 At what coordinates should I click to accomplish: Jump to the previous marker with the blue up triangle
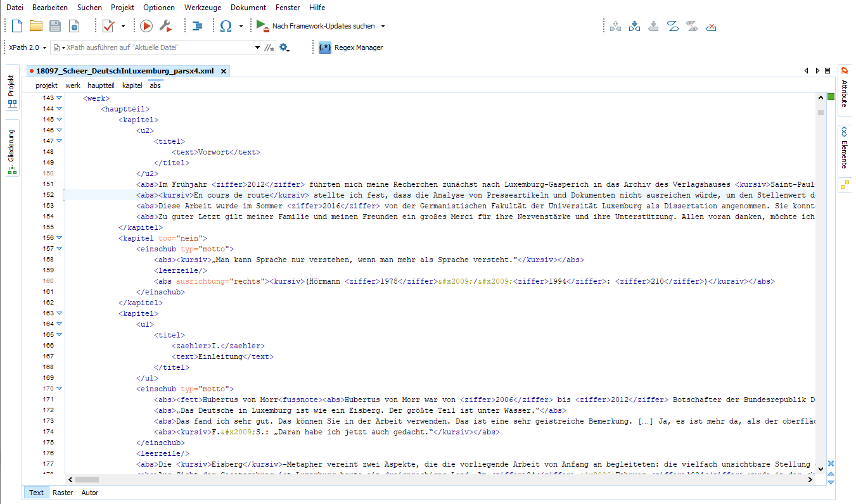[831, 473]
